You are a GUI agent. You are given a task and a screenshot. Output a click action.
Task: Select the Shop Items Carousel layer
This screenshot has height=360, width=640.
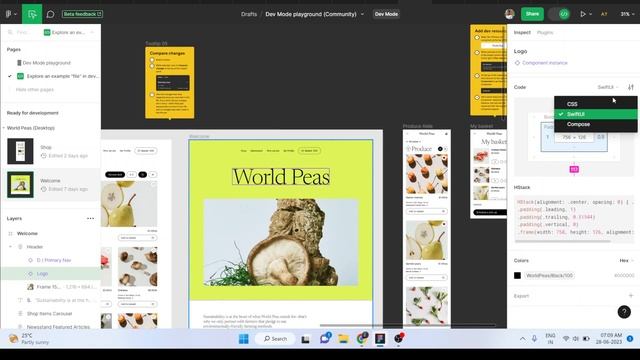[x=49, y=313]
